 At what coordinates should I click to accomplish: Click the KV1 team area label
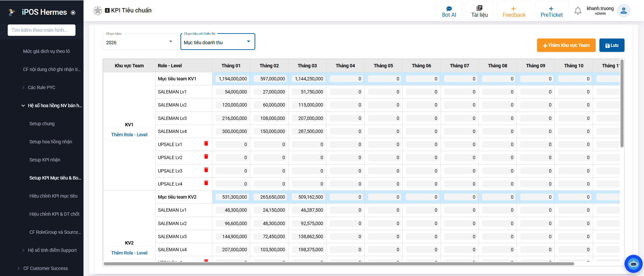129,125
